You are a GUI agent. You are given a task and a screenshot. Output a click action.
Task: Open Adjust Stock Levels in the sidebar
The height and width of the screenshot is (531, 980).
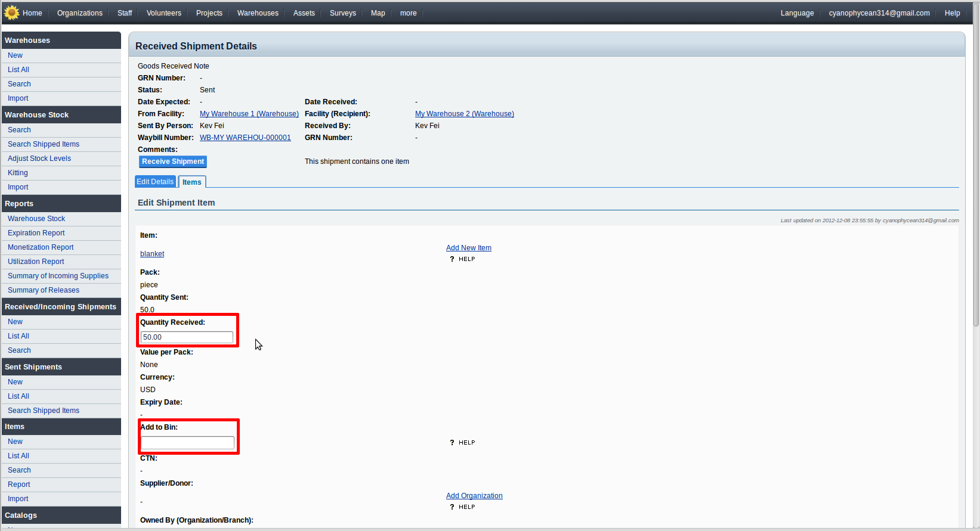[39, 159]
